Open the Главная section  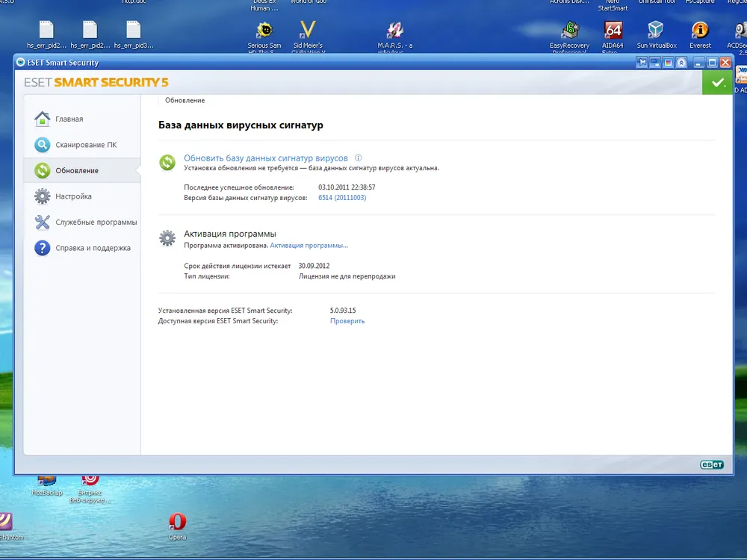tap(69, 119)
